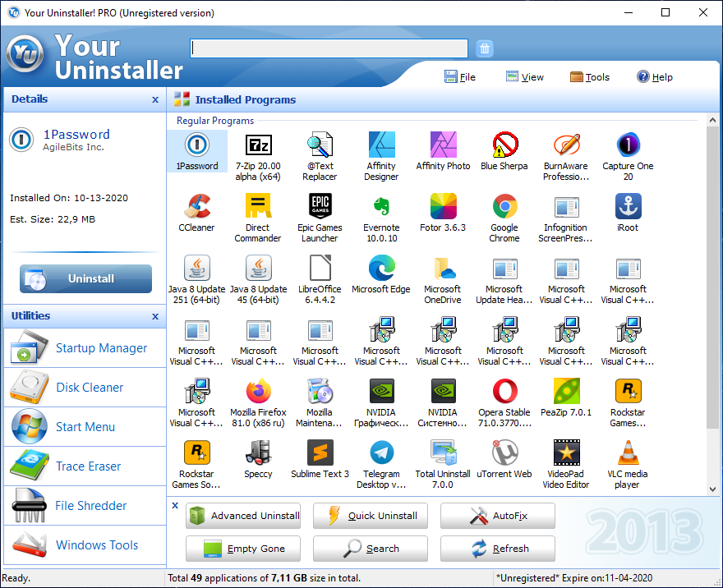The width and height of the screenshot is (723, 588).
Task: Select Mozilla Maintenance Service icon
Action: [320, 391]
